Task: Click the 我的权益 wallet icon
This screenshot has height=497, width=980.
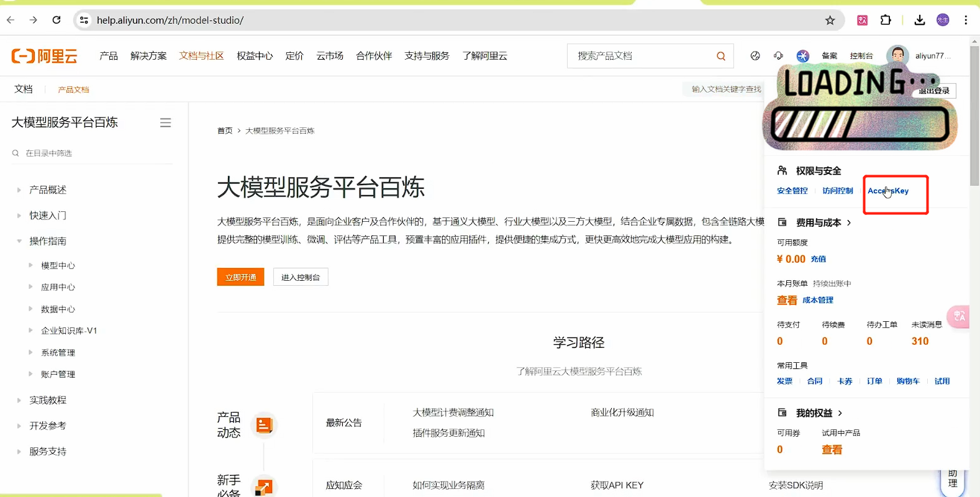Action: pos(783,413)
